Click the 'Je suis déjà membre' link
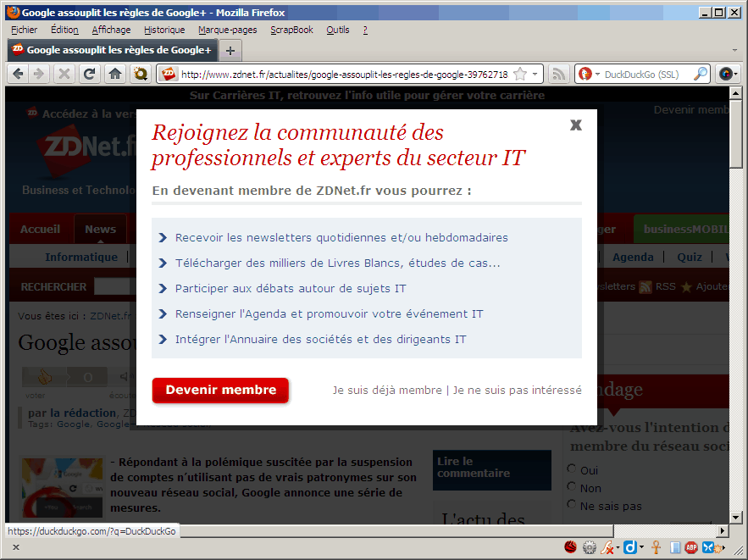The width and height of the screenshot is (748, 560). click(x=387, y=391)
